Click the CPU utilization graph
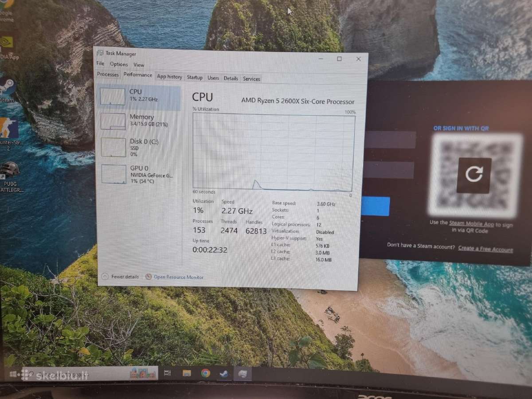532x399 pixels. tap(274, 152)
